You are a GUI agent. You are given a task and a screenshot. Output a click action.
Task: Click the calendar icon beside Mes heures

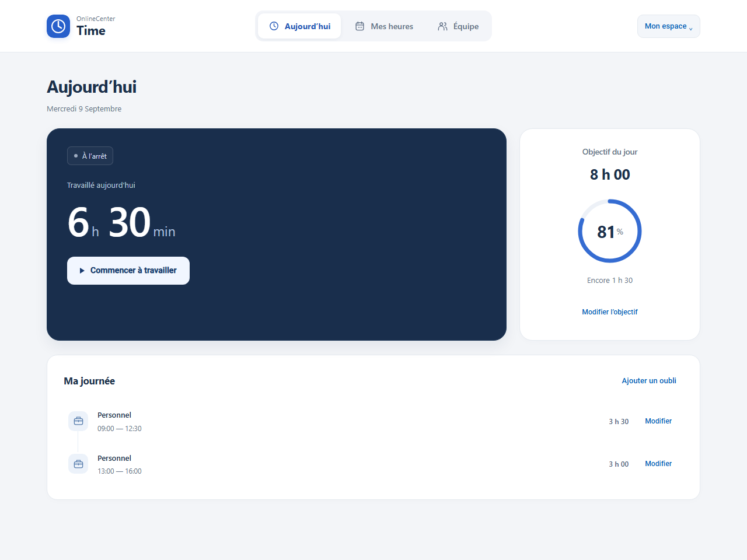click(360, 26)
